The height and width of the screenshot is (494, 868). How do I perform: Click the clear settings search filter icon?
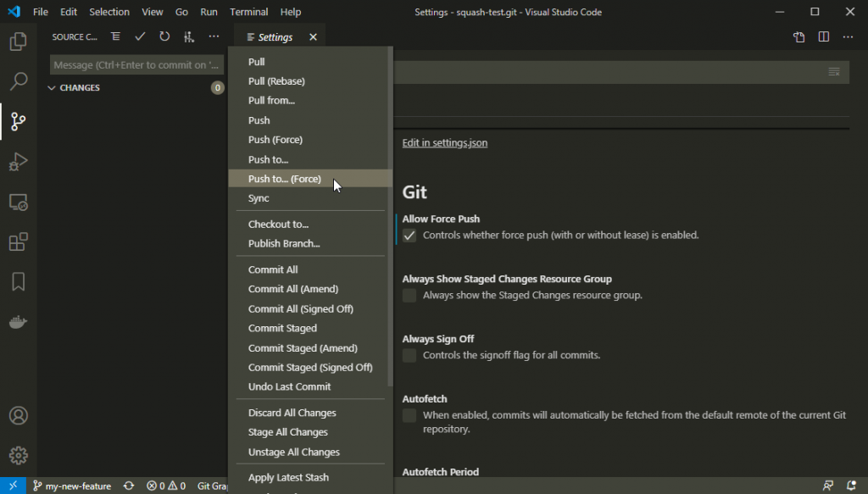[834, 72]
